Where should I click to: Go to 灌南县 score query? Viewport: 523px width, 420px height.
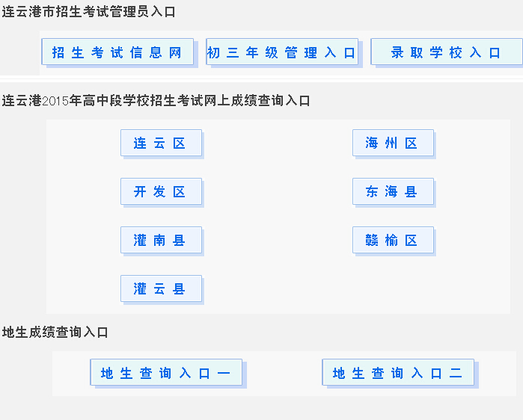(161, 241)
